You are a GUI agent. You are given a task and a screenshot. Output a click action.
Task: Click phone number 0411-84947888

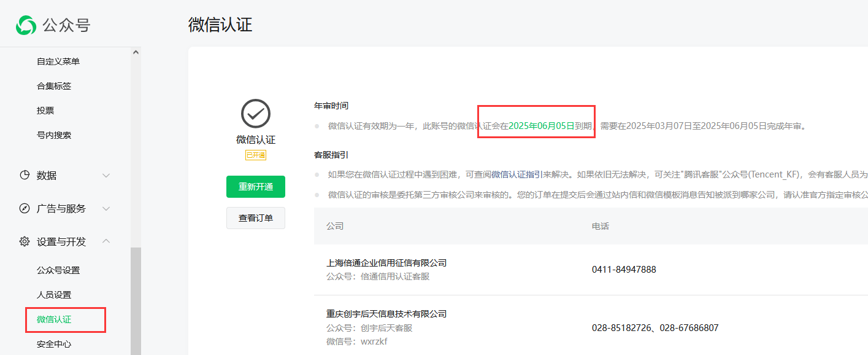pyautogui.click(x=624, y=270)
